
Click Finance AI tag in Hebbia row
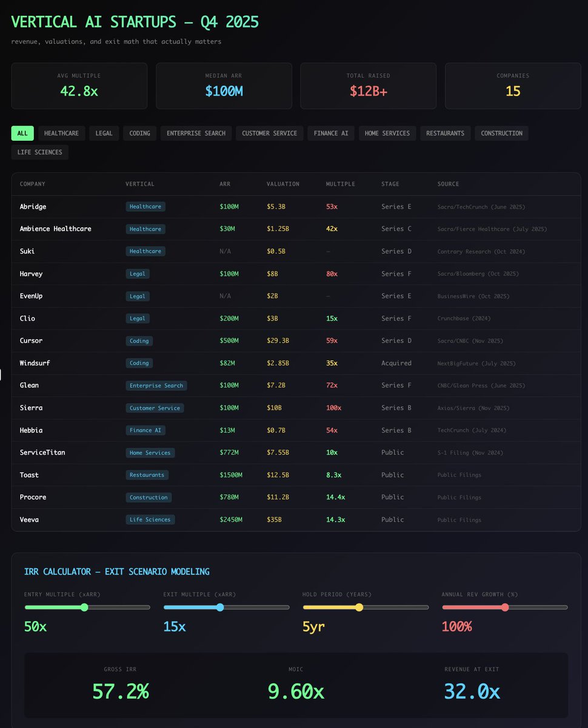pos(145,430)
